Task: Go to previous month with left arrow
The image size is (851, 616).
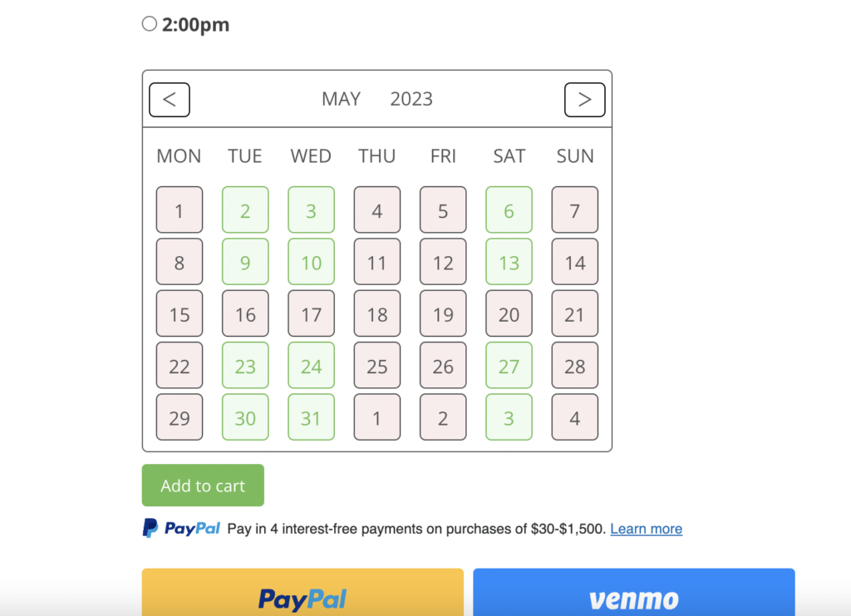Action: point(170,100)
